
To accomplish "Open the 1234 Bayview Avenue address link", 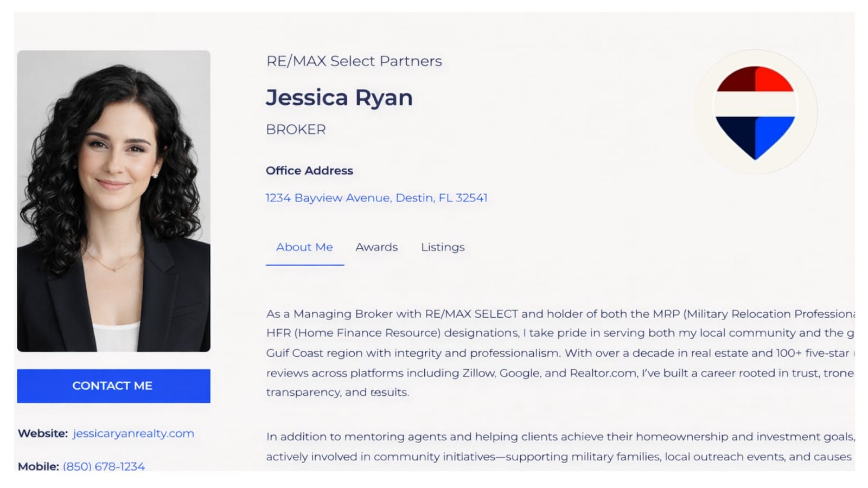I will [376, 198].
